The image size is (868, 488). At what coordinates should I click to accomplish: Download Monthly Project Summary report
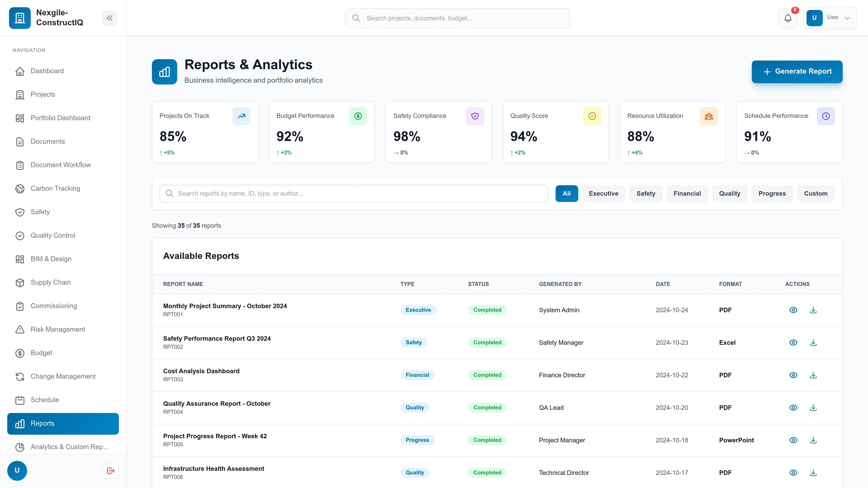(814, 310)
